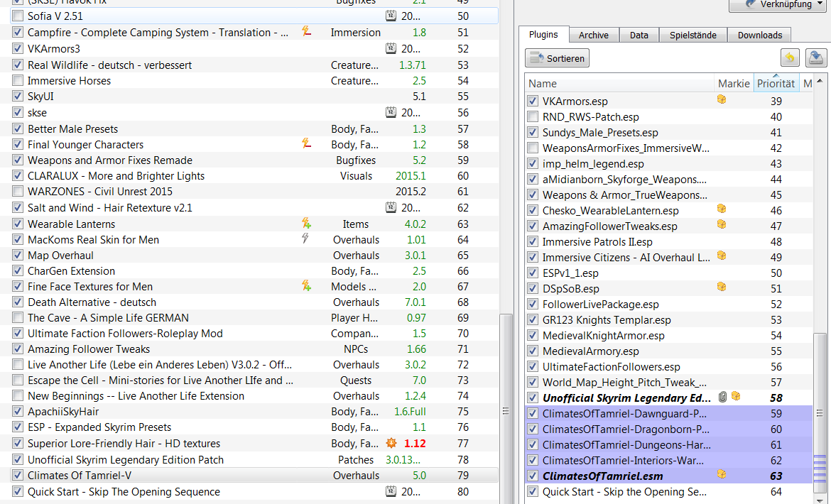The height and width of the screenshot is (504, 831).
Task: Click the save backup drive icon
Action: click(816, 58)
